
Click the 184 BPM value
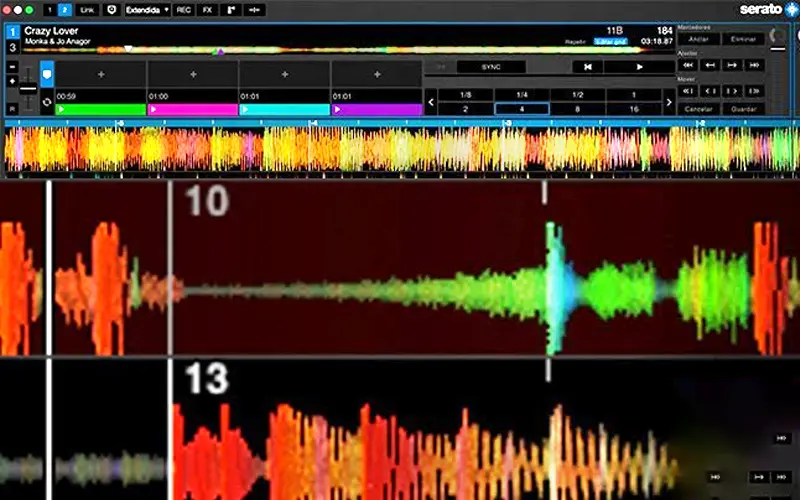[x=665, y=31]
